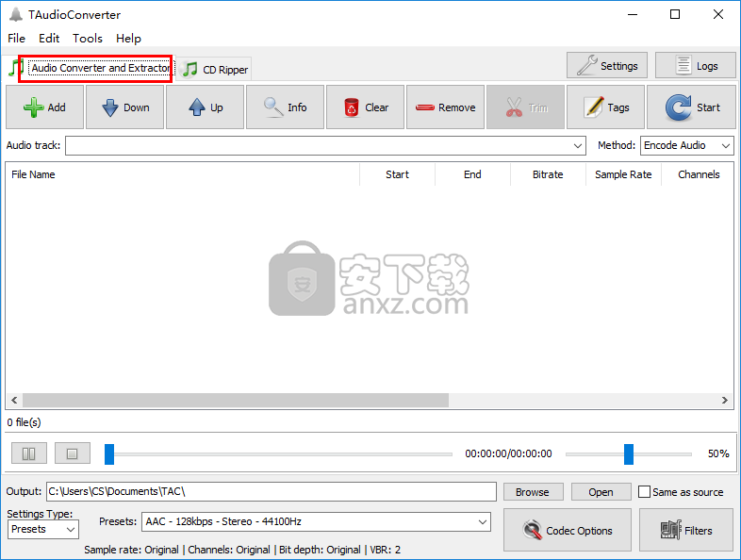Viewport: 741px width, 560px height.
Task: Maximize the TAudioConverter window
Action: [x=675, y=14]
